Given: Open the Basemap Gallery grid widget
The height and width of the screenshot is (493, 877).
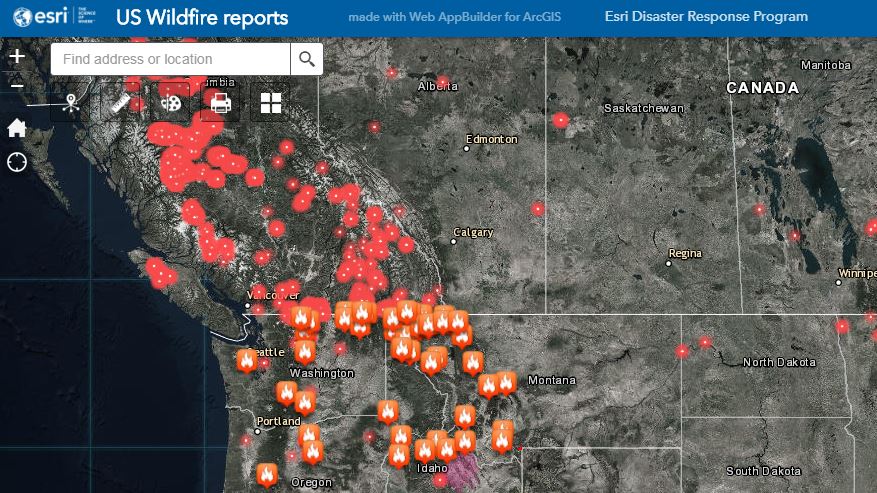Looking at the screenshot, I should [271, 103].
